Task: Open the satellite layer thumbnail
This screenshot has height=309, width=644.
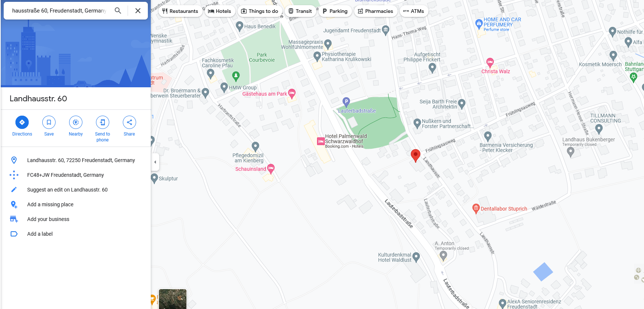Action: (172, 299)
